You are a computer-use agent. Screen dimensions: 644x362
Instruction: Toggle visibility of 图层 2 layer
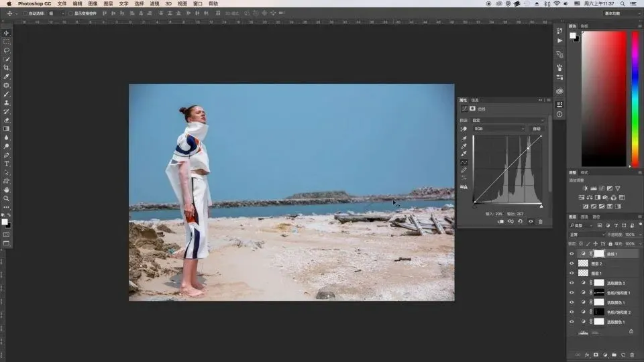click(572, 264)
